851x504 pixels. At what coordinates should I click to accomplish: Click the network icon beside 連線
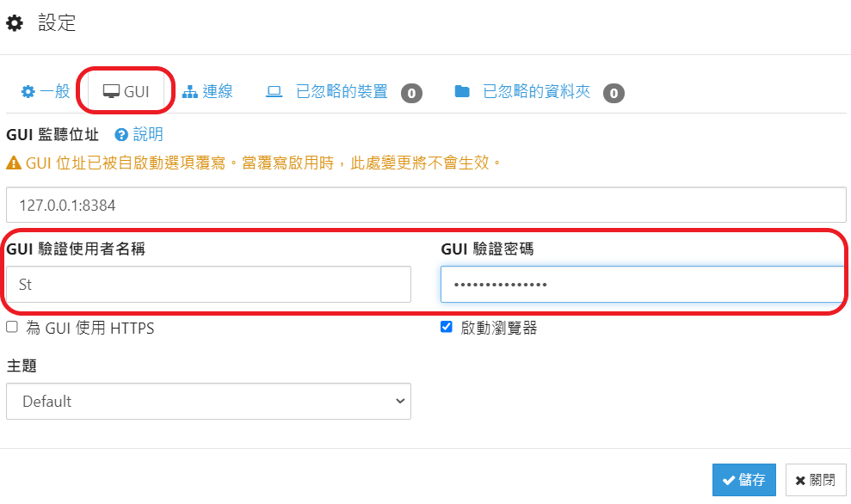point(190,92)
